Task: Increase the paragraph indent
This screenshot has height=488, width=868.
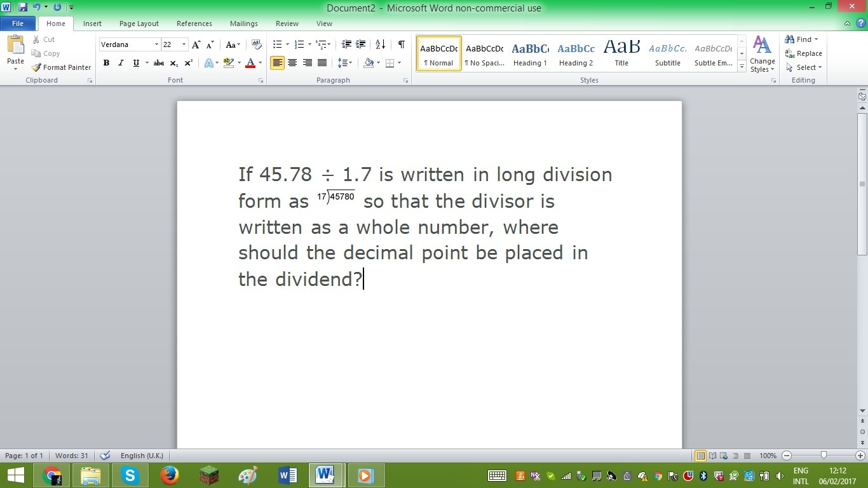Action: (x=361, y=44)
